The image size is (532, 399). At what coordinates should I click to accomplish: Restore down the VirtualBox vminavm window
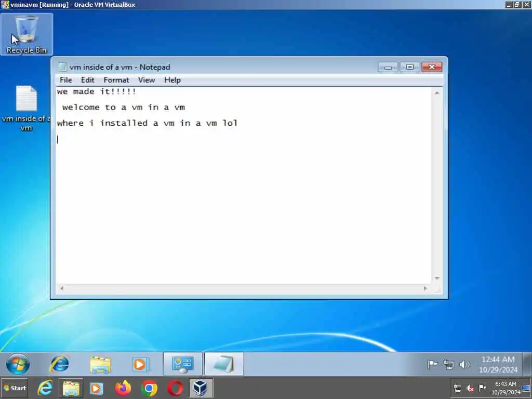coord(517,5)
